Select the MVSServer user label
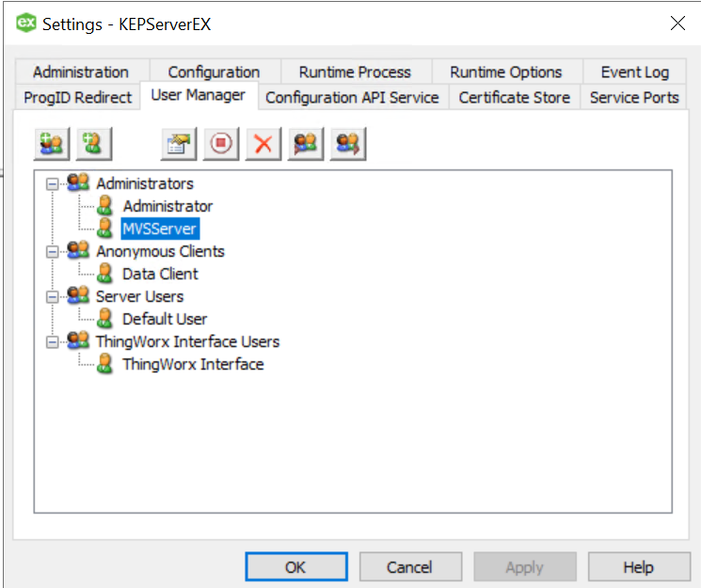Image resolution: width=701 pixels, height=588 pixels. coord(160,229)
